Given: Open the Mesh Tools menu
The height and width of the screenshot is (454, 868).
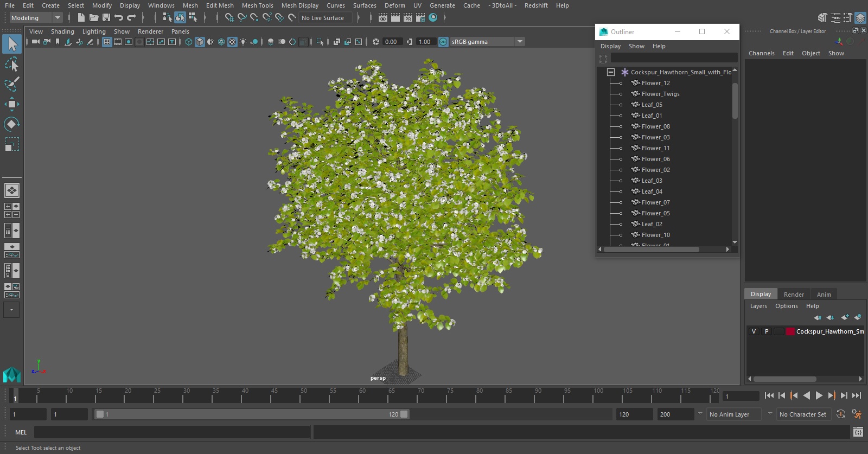Looking at the screenshot, I should click(258, 5).
